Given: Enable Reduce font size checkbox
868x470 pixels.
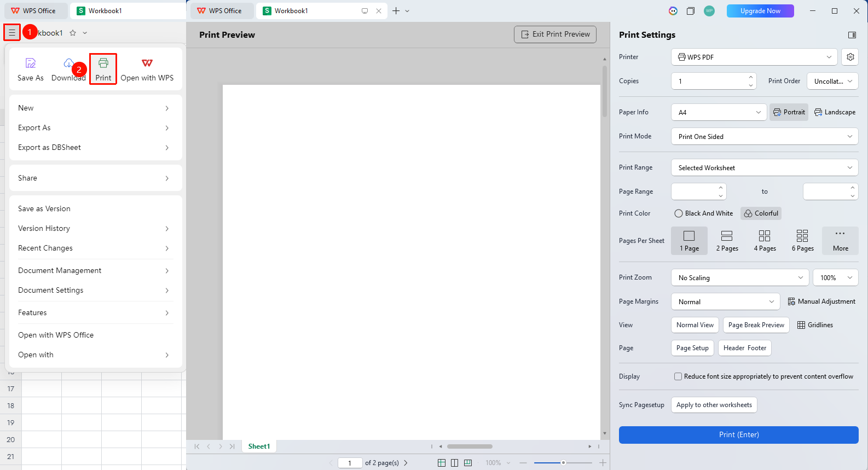Looking at the screenshot, I should tap(678, 376).
